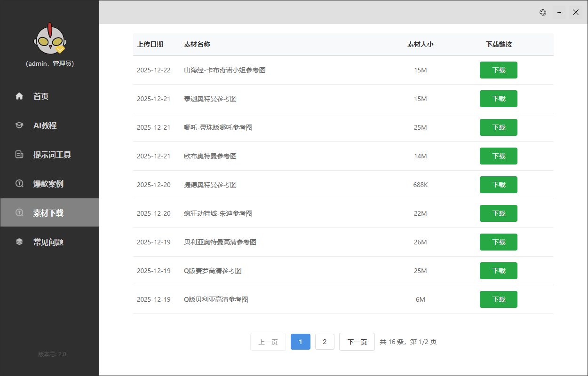Download the 688K 捷德奥特曼参考图
Viewport: 588px width, 376px height.
coord(498,185)
